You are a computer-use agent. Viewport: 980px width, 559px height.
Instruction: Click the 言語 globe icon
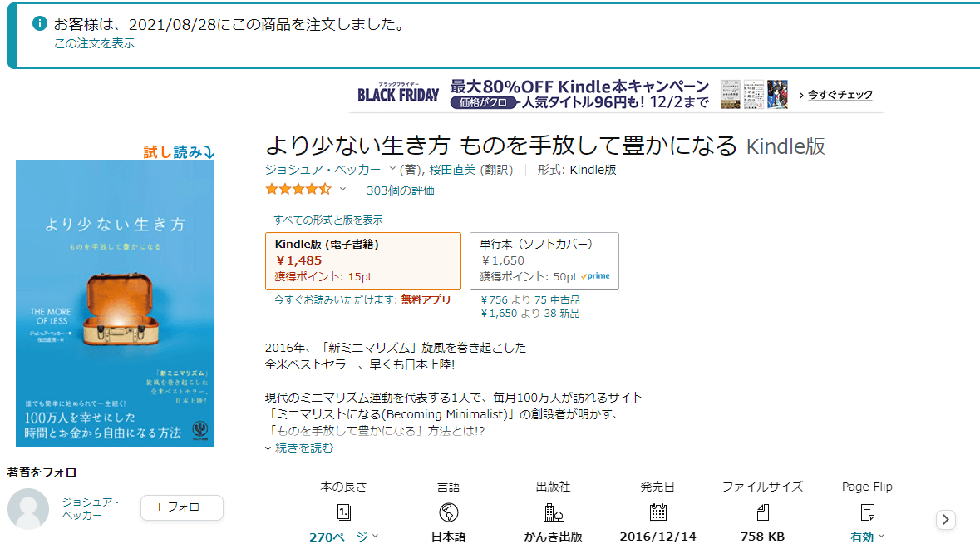point(448,512)
